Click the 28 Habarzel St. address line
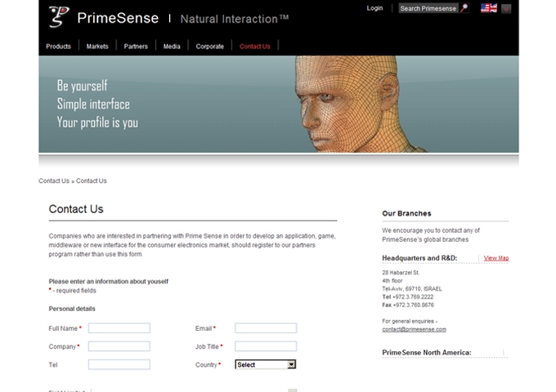 [401, 273]
